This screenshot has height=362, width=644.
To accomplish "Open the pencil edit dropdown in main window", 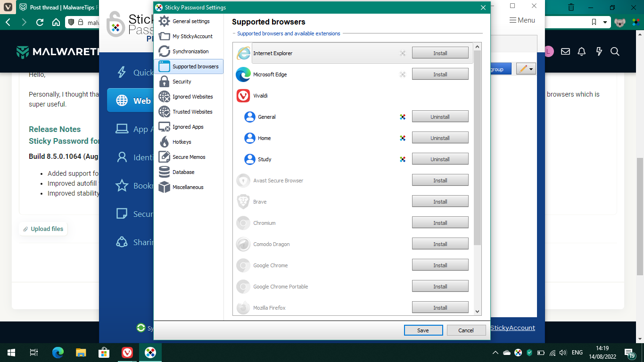I will pos(526,69).
